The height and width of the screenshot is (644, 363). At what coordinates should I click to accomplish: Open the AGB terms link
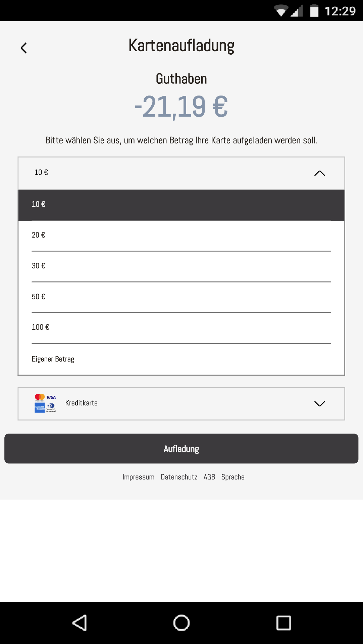coord(209,477)
